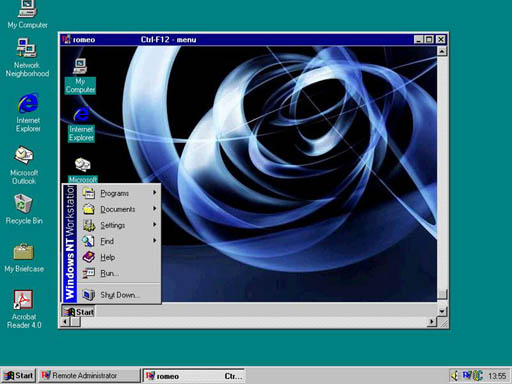Expand the Programs submenu arrow

(155, 192)
